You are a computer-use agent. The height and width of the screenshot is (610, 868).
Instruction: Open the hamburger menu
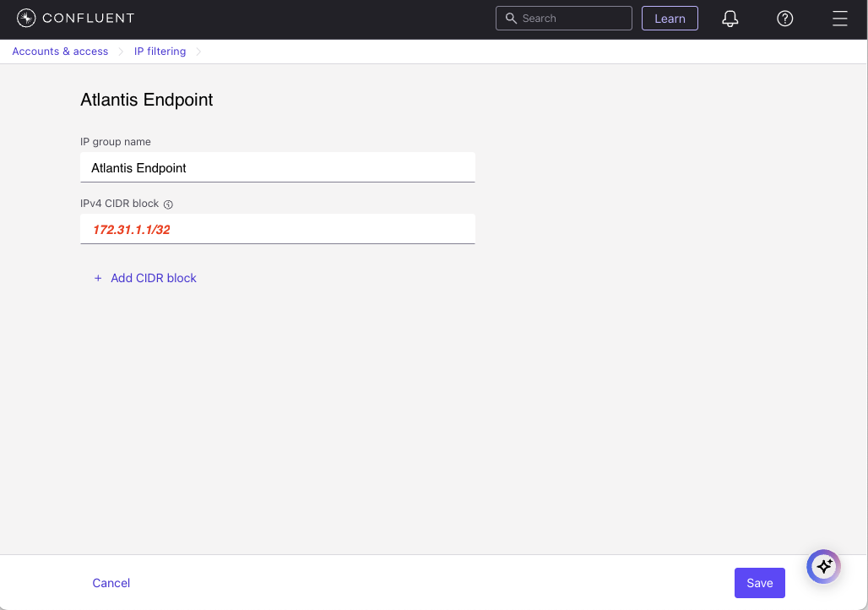coord(840,19)
